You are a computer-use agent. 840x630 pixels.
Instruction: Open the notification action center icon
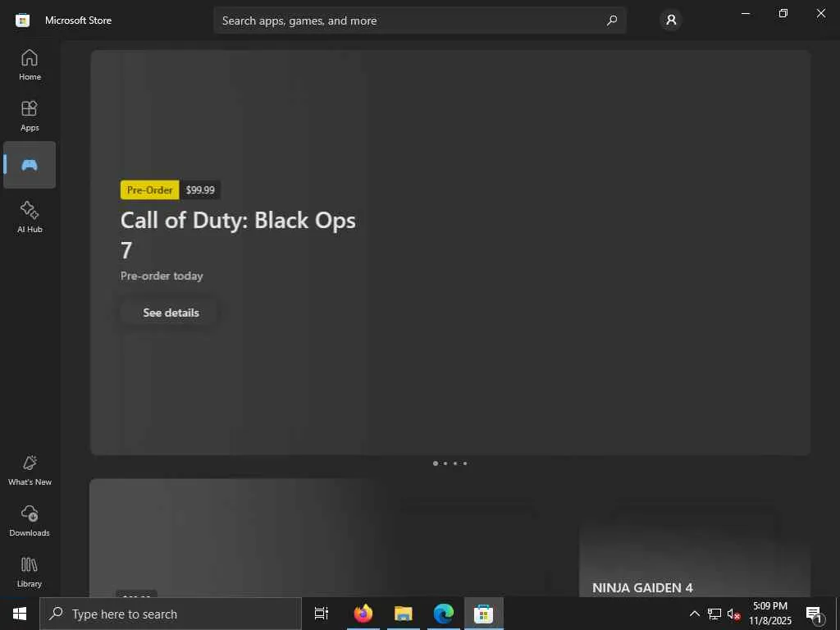[815, 614]
